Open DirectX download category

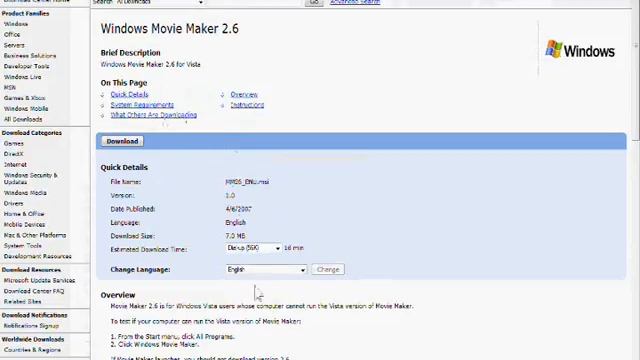coord(13,154)
